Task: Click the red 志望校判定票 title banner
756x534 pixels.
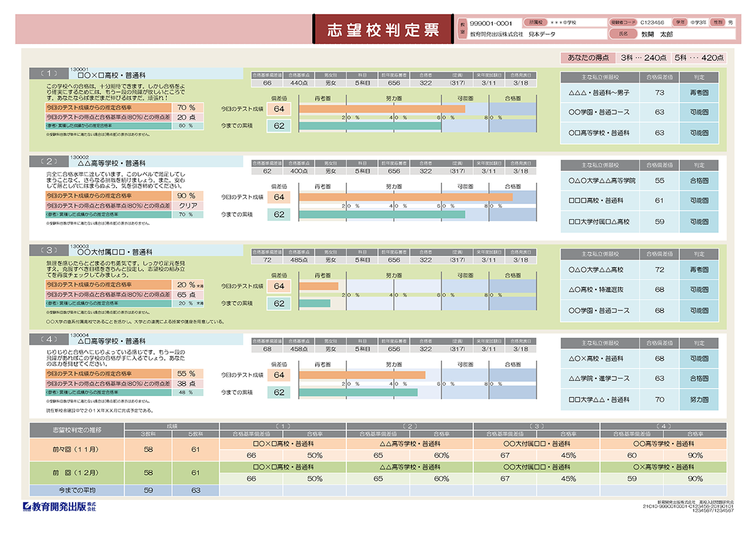Action: [385, 26]
